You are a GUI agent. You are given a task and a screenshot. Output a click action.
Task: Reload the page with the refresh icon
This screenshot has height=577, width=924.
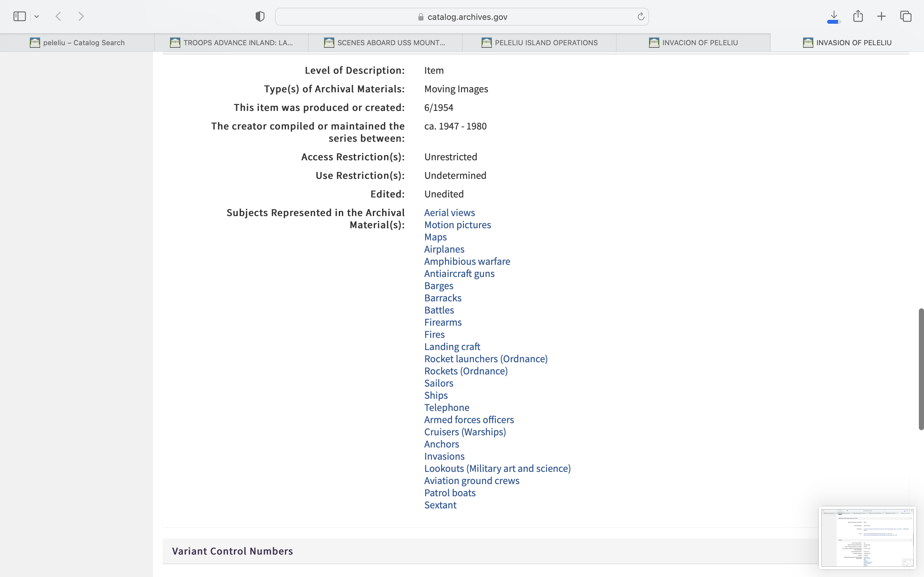pyautogui.click(x=641, y=16)
